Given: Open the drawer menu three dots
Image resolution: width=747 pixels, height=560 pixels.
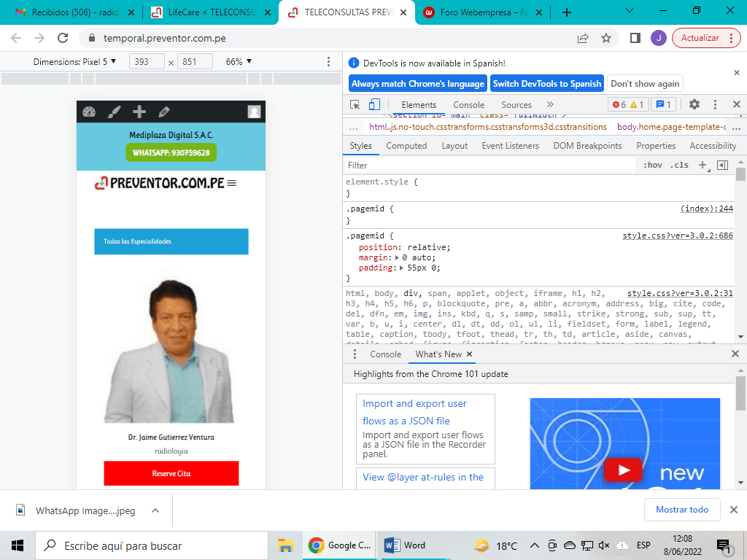Looking at the screenshot, I should [x=355, y=354].
